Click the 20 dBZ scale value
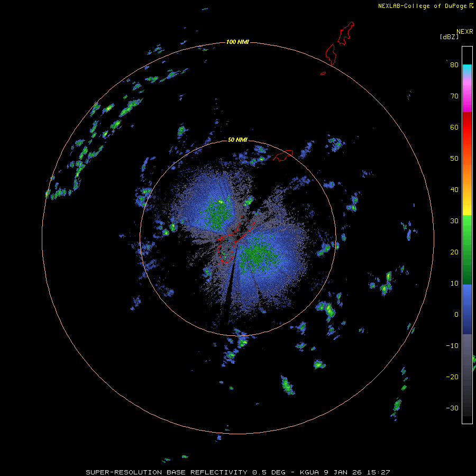476x476 pixels. [x=454, y=252]
